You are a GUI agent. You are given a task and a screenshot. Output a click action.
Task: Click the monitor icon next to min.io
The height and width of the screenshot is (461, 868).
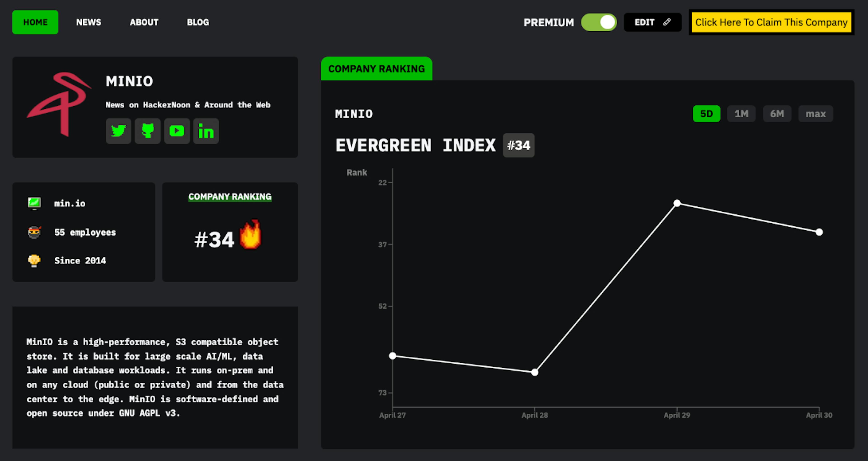(x=34, y=203)
